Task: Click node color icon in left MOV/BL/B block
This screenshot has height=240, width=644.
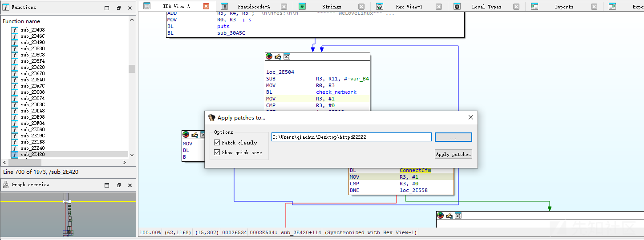Action: click(x=186, y=134)
